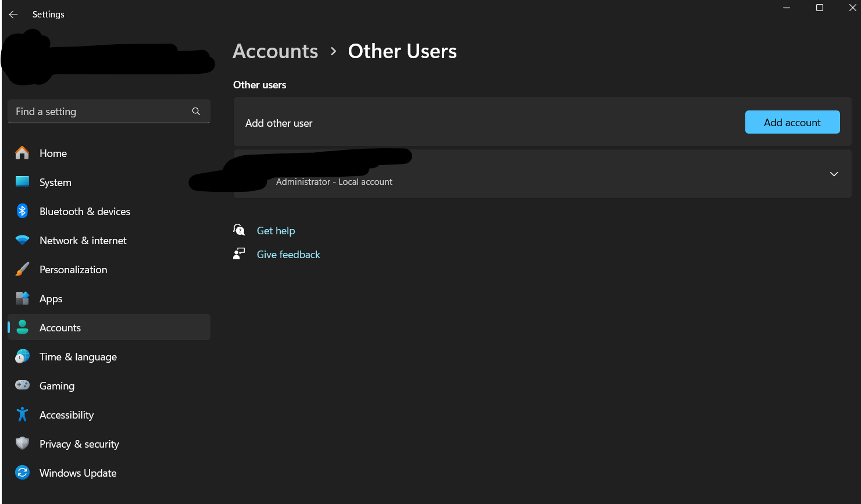Maximize the Settings window
This screenshot has width=861, height=504.
point(820,8)
